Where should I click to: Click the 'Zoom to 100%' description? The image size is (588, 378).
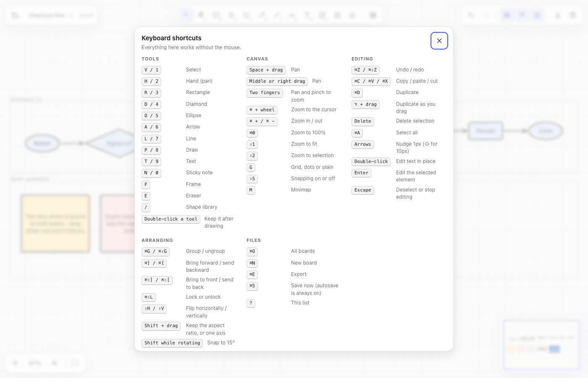click(308, 133)
